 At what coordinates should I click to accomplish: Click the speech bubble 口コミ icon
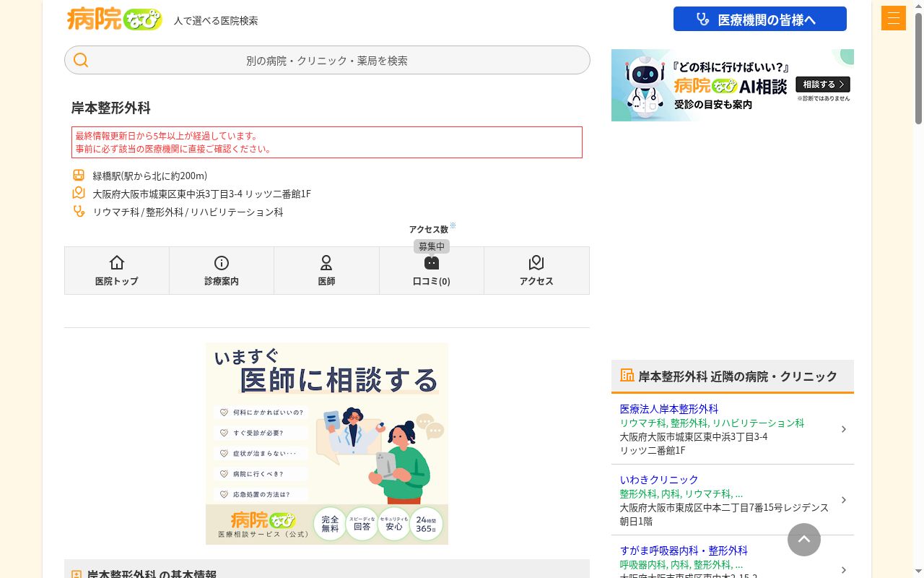tap(432, 263)
